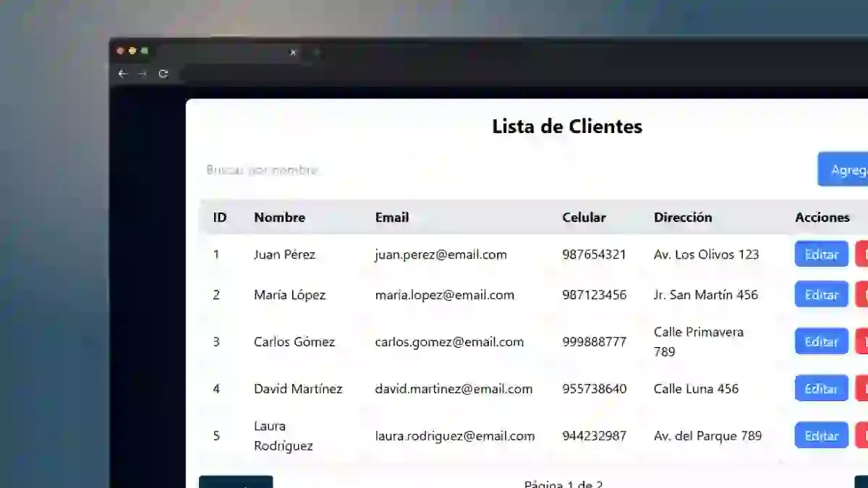Click the 'Lista de Clientes' heading
Screen dimensions: 868x488
(567, 127)
